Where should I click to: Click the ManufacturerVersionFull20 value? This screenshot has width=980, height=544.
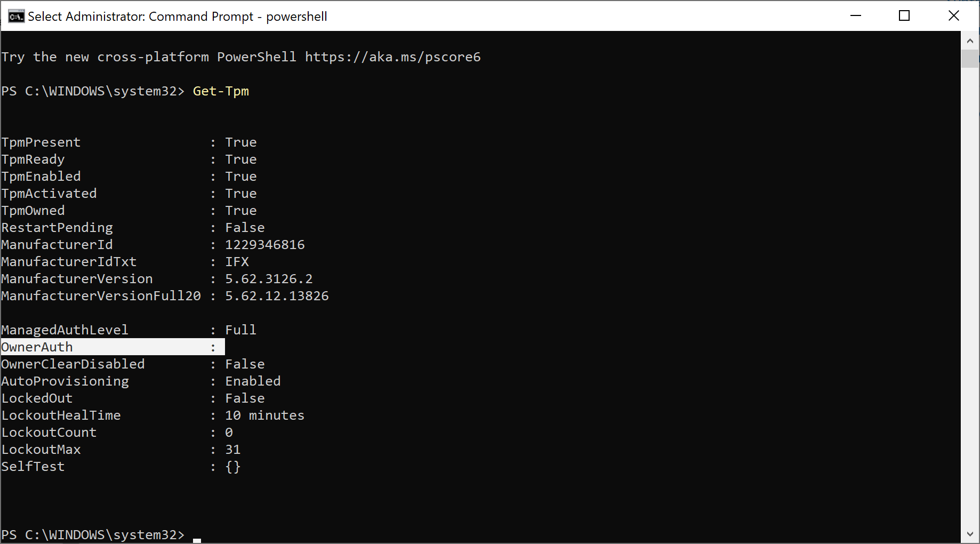click(x=277, y=296)
